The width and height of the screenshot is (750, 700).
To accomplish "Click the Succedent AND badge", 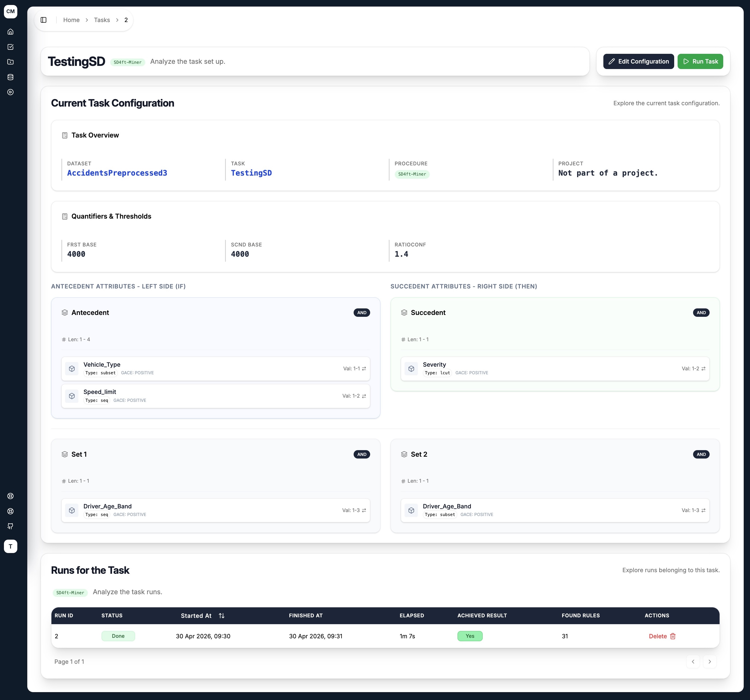I will tap(701, 313).
